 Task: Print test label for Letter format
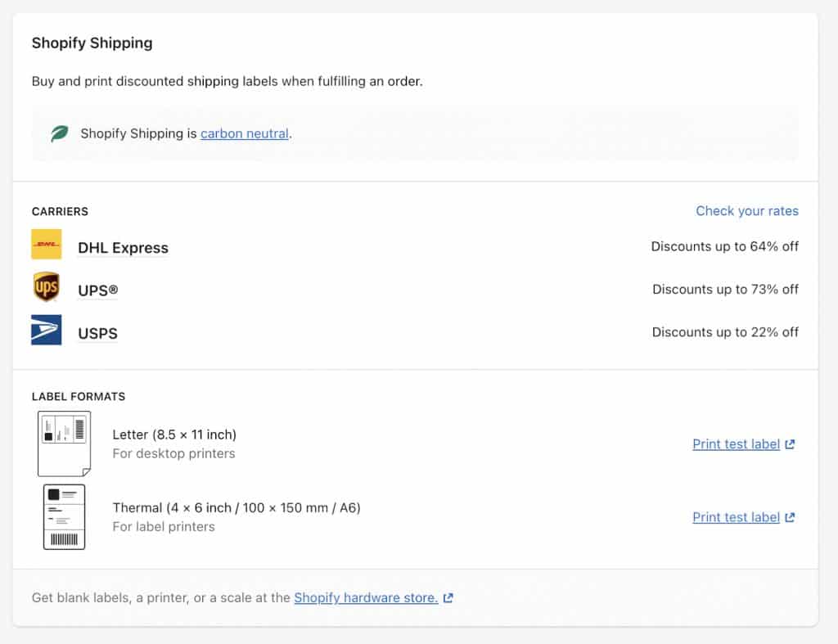point(736,444)
